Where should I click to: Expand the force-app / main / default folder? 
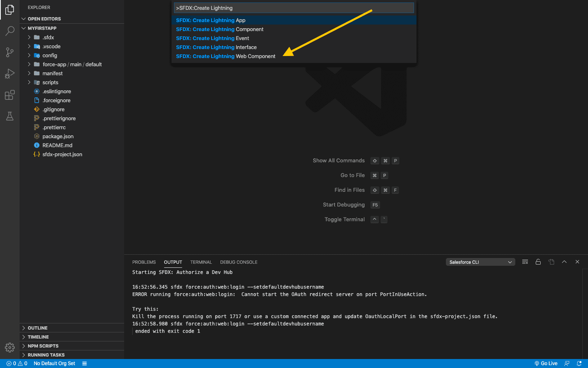pyautogui.click(x=72, y=64)
